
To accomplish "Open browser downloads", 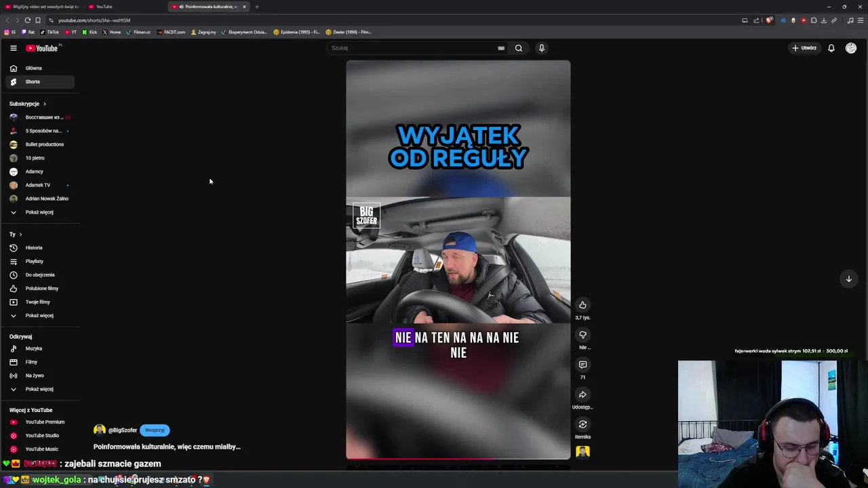I will (824, 20).
